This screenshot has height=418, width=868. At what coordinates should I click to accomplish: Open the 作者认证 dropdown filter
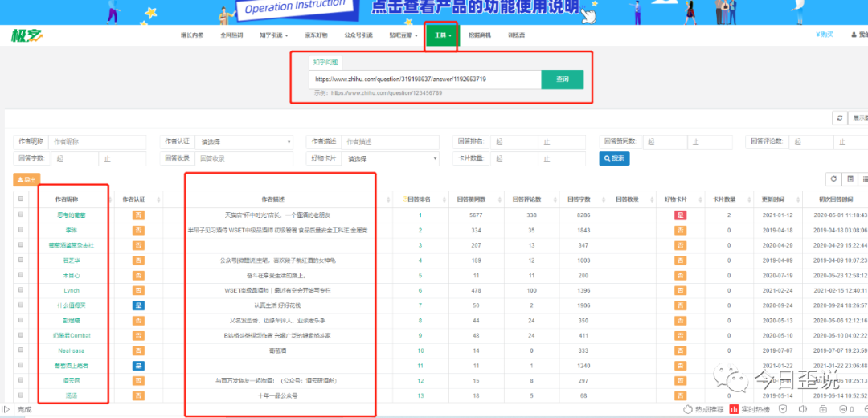[x=244, y=141]
